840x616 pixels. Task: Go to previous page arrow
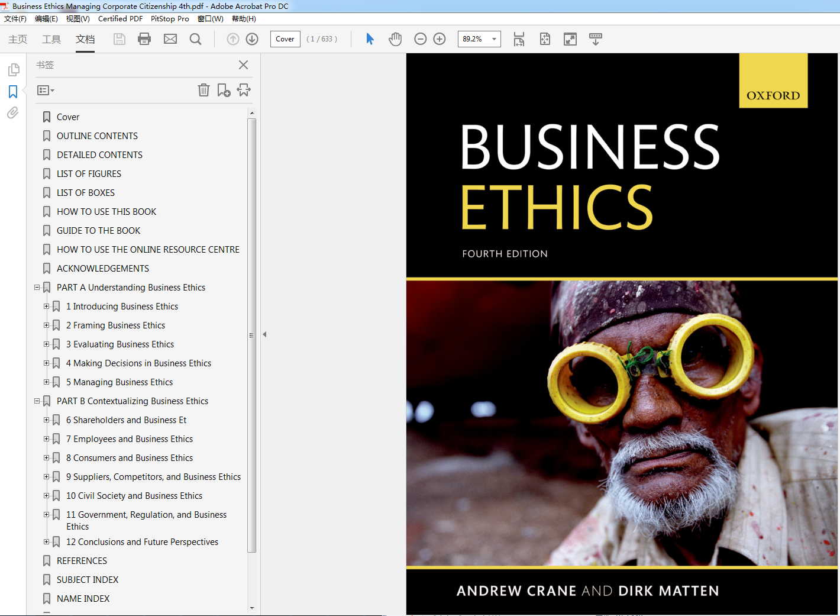click(x=233, y=39)
